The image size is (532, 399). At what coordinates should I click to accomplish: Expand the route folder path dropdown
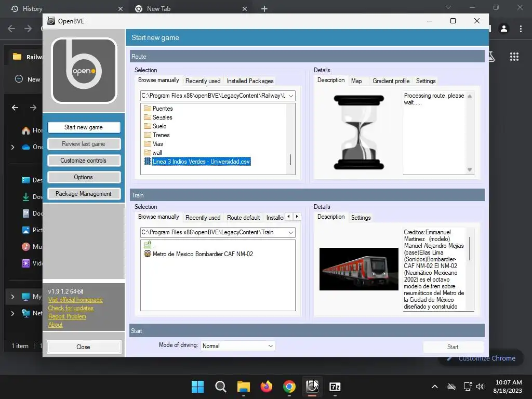point(291,96)
